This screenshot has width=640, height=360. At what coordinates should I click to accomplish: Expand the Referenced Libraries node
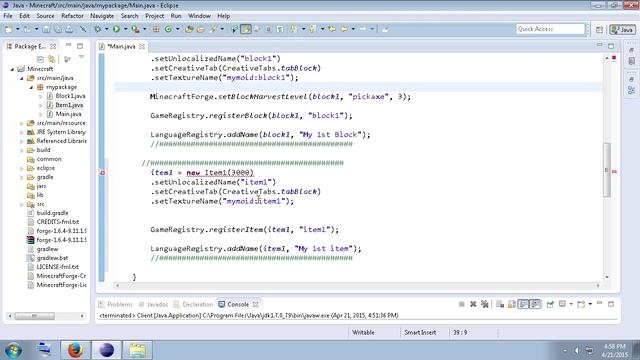[x=22, y=141]
